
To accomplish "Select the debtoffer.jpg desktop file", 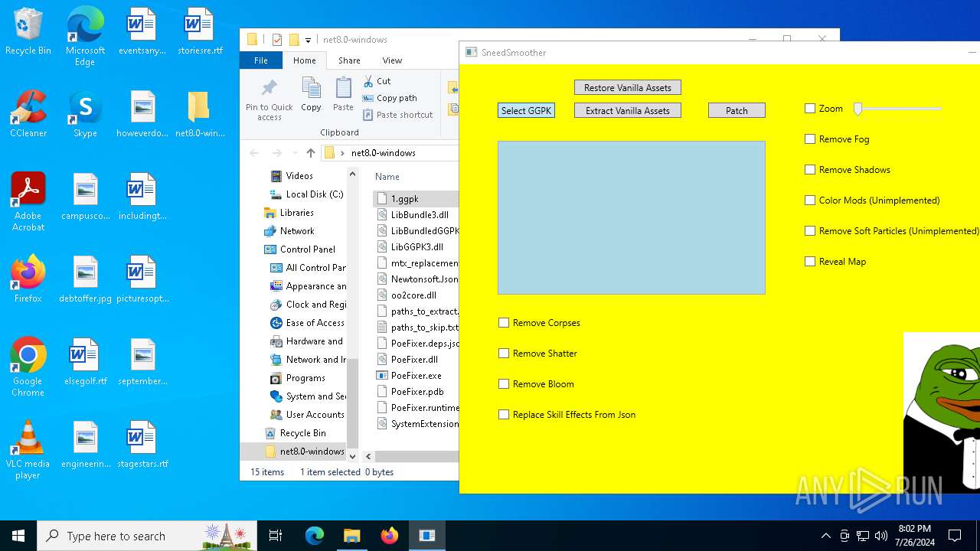I will pyautogui.click(x=85, y=279).
